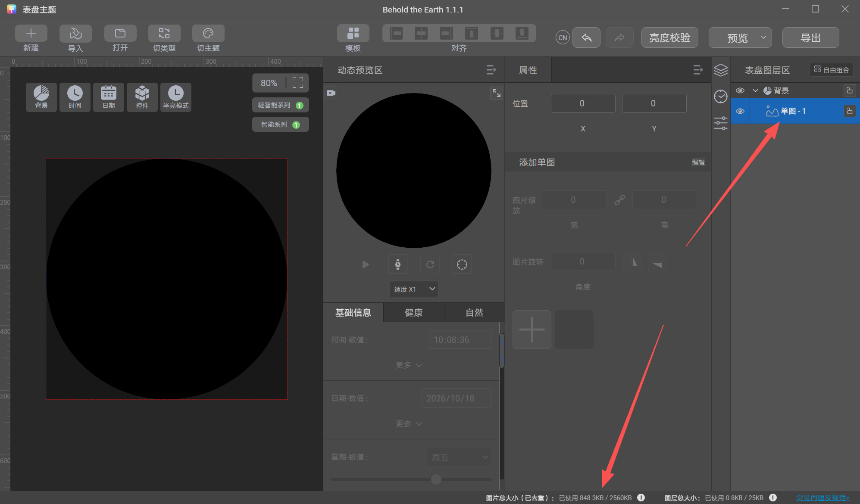Click the watch icon under preview

tap(398, 264)
